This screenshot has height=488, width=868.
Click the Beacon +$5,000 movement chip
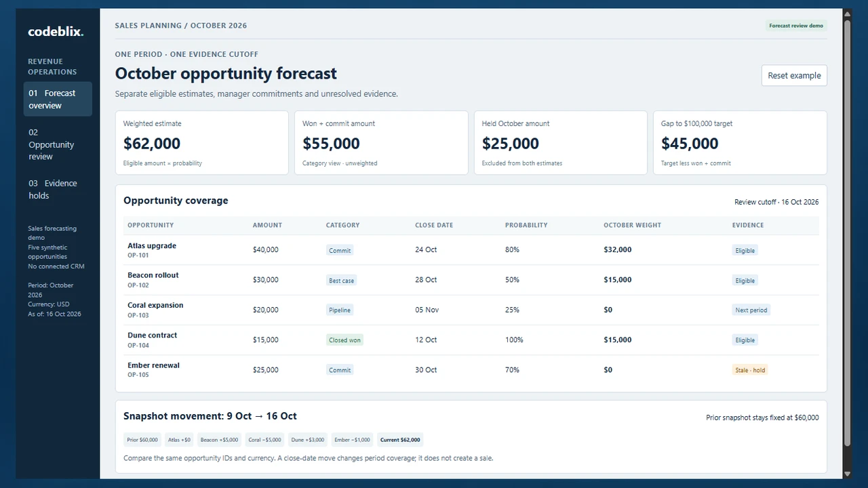219,440
